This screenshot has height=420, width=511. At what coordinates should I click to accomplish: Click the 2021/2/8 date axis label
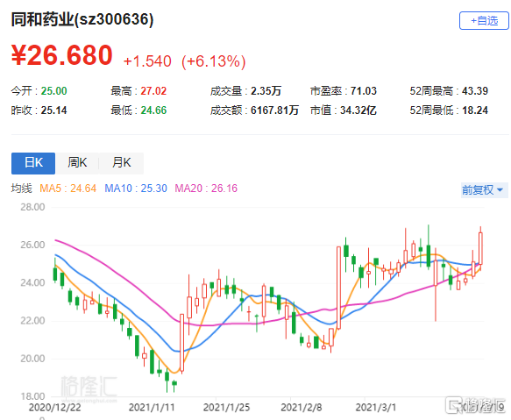[302, 408]
